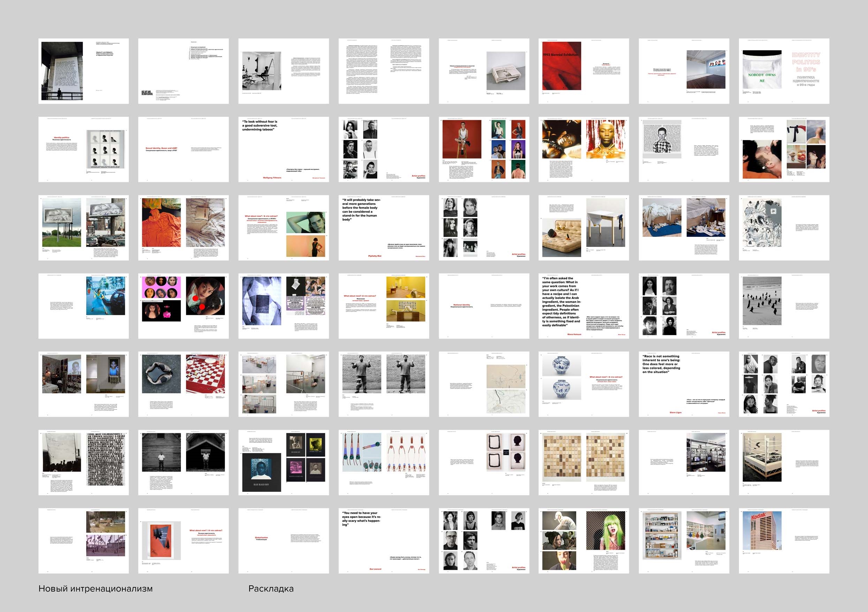Open the pink circles with faces spread
This screenshot has width=868, height=612.
[183, 306]
